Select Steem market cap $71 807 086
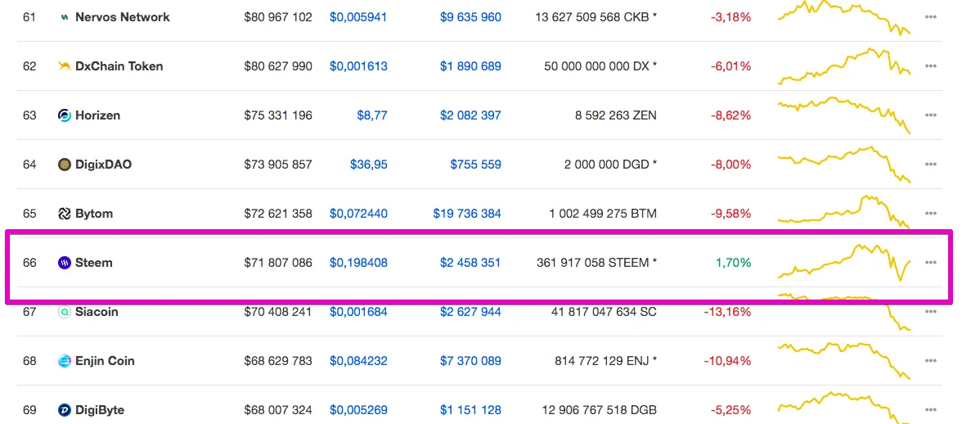This screenshot has height=424, width=980. click(278, 263)
